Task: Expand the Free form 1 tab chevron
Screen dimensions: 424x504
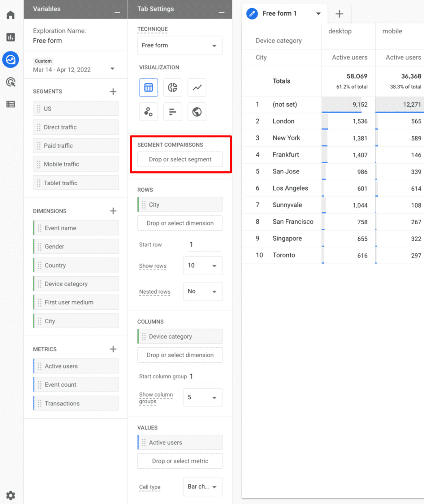Action: point(318,13)
